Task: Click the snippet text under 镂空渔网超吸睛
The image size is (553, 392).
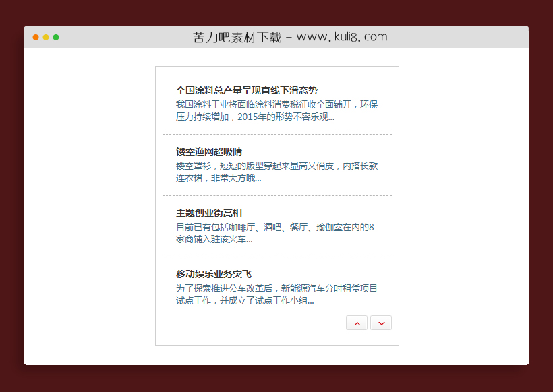Action: click(x=276, y=172)
